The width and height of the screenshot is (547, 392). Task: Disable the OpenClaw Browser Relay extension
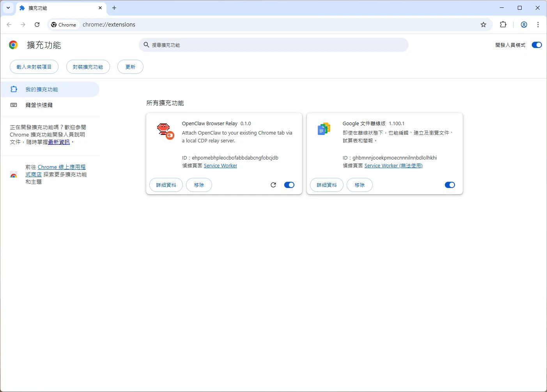289,185
